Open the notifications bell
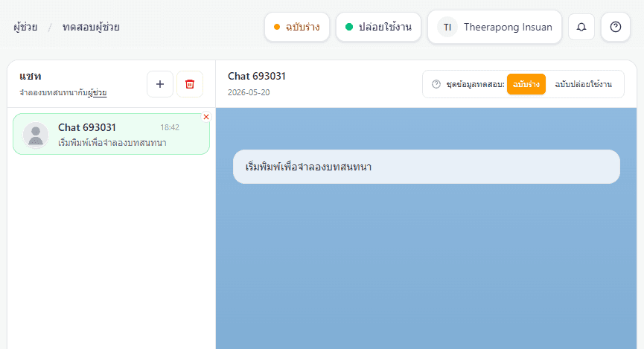 pos(581,27)
